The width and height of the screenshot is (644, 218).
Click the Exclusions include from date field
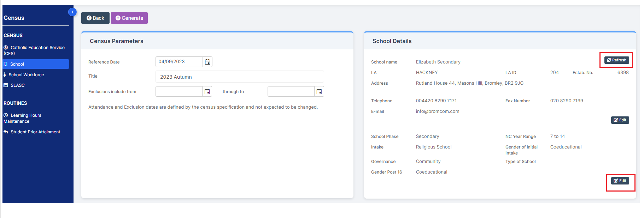click(x=179, y=91)
